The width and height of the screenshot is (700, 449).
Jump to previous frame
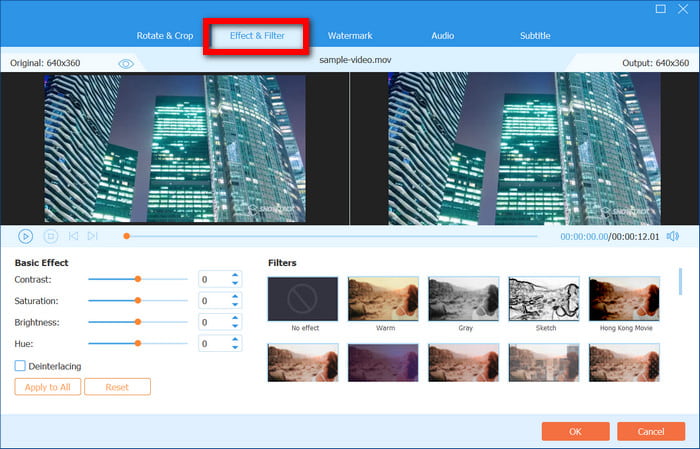tap(73, 236)
